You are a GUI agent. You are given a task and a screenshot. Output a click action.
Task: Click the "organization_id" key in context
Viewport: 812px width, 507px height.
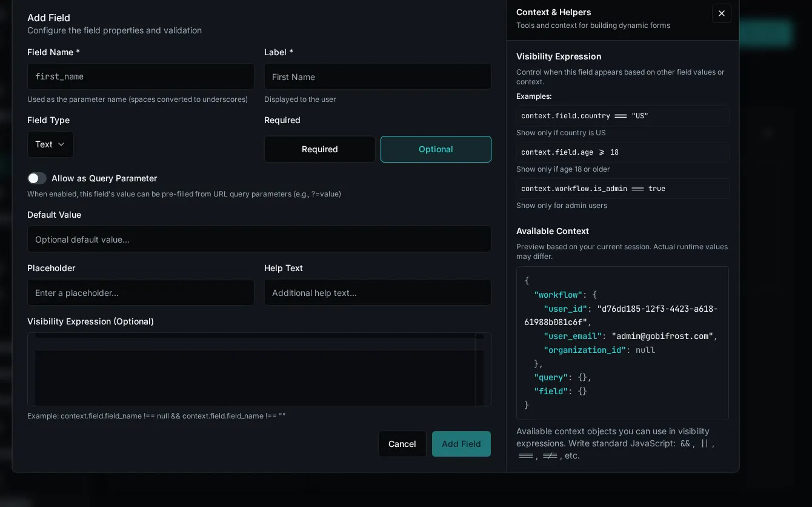584,350
